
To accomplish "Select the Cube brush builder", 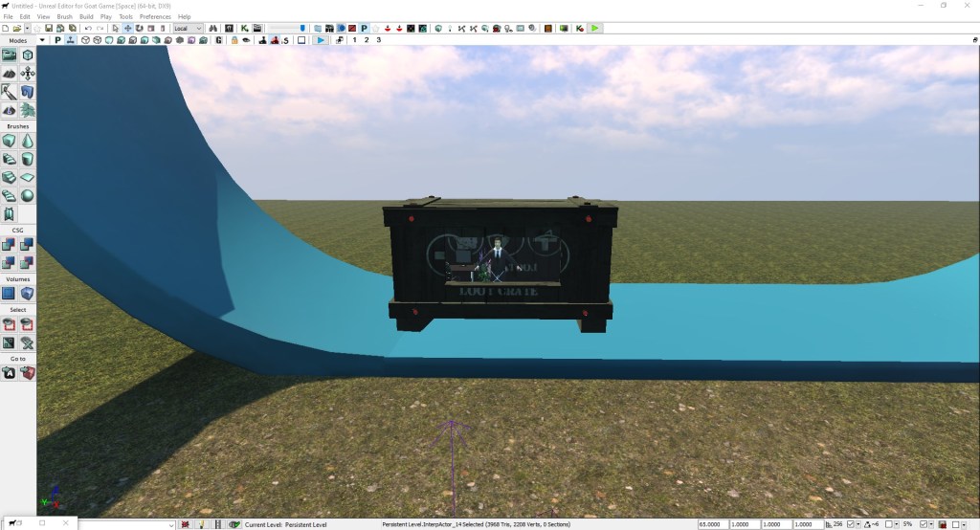I will click(x=9, y=141).
